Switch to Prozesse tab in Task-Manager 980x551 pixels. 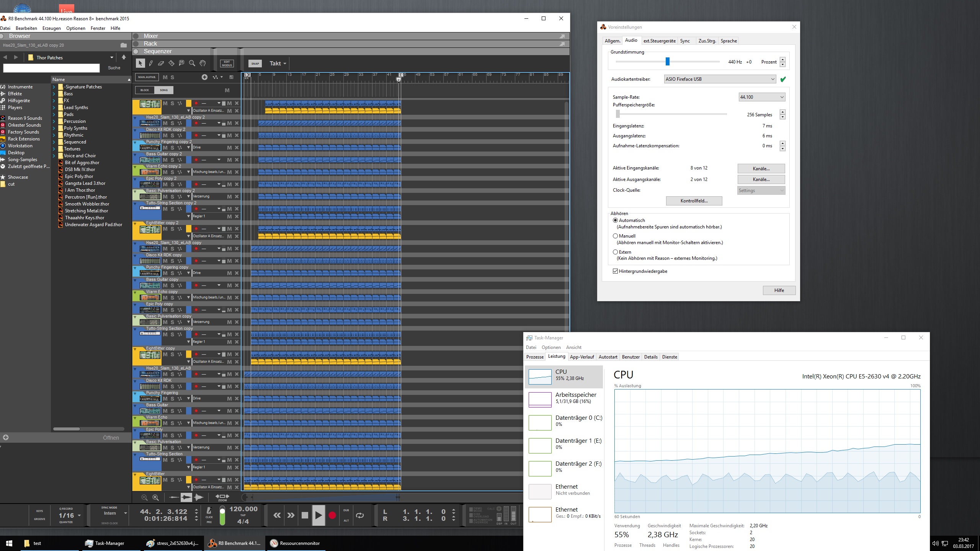tap(535, 357)
